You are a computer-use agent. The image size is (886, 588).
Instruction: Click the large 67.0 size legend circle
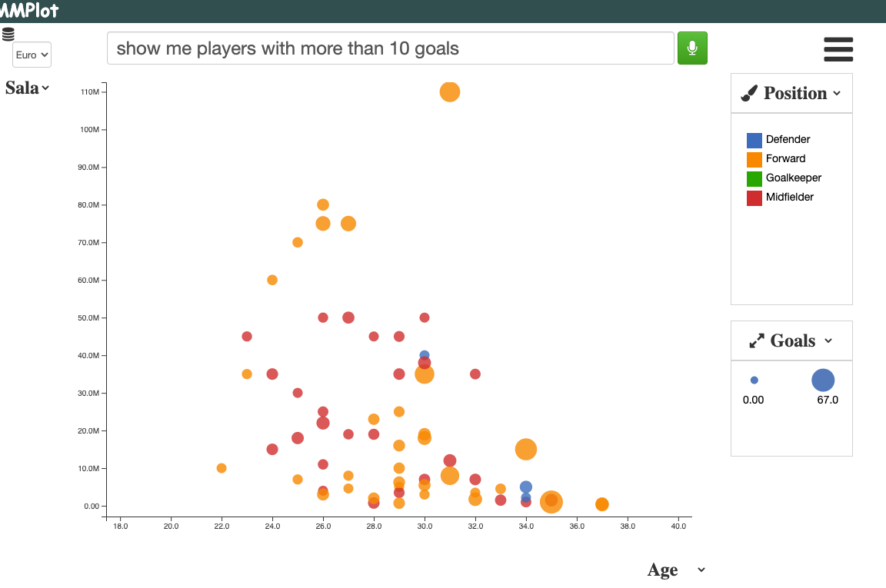click(823, 380)
